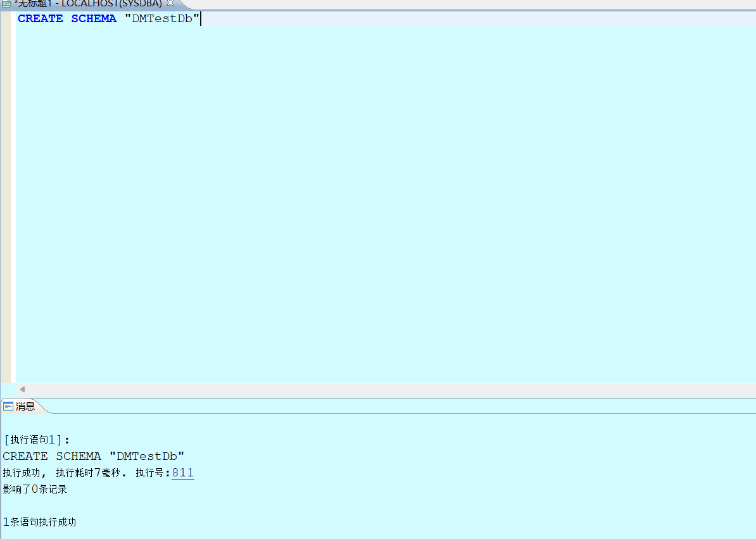The height and width of the screenshot is (539, 756).
Task: Click the SCHEMA keyword in the editor
Action: pos(94,19)
